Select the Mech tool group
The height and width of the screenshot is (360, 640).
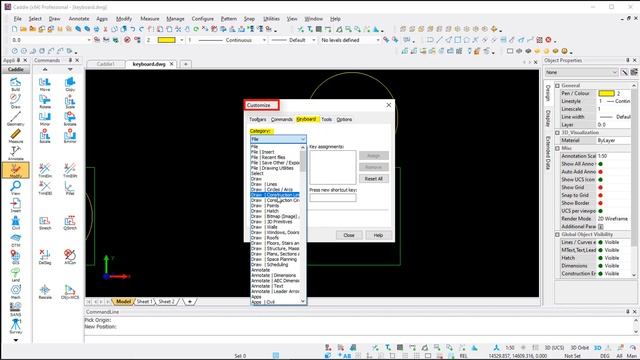(x=16, y=291)
